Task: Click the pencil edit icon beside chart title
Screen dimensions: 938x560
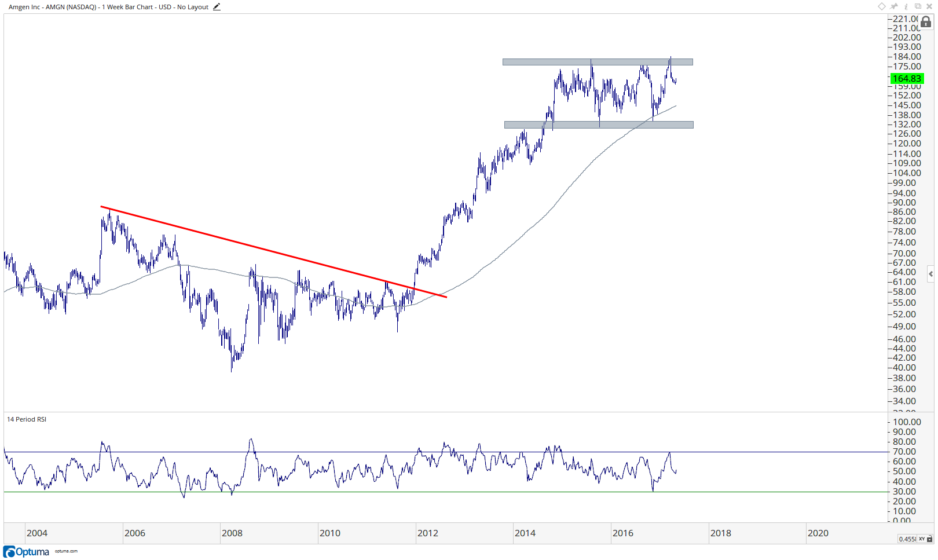Action: (217, 7)
